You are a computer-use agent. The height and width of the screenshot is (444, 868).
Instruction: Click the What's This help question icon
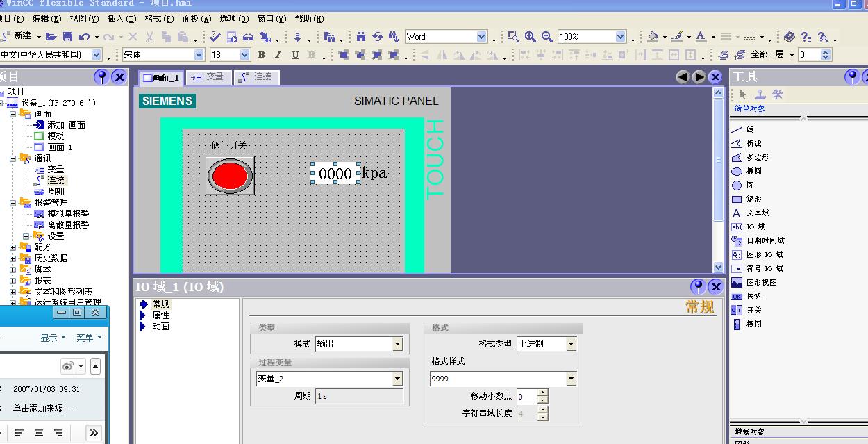click(x=806, y=36)
